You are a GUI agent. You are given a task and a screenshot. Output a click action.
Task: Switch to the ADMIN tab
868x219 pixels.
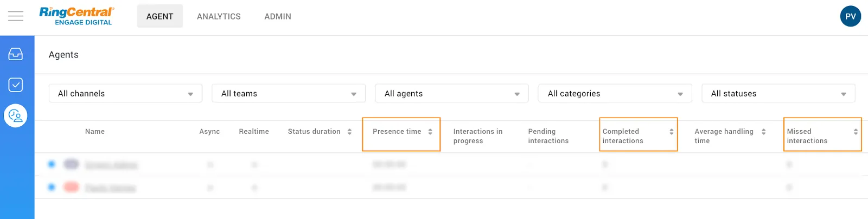tap(278, 16)
